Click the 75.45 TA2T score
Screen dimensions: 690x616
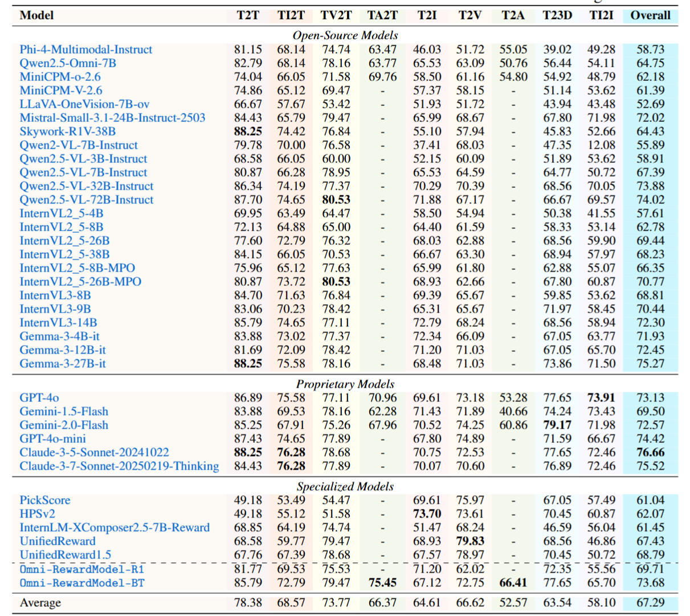[382, 582]
